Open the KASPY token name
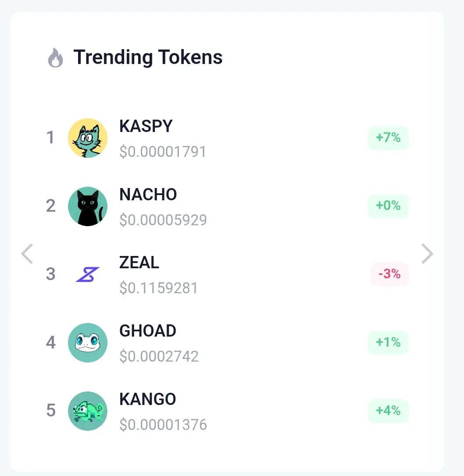 click(x=146, y=126)
